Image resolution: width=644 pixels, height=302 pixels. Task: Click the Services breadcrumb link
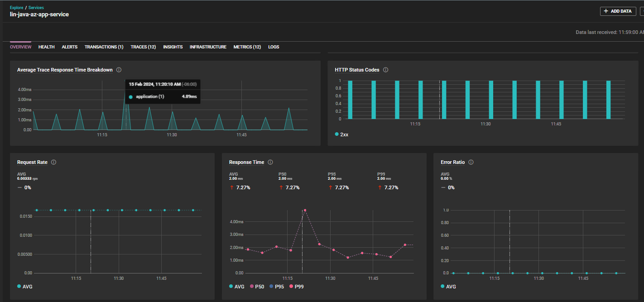36,8
